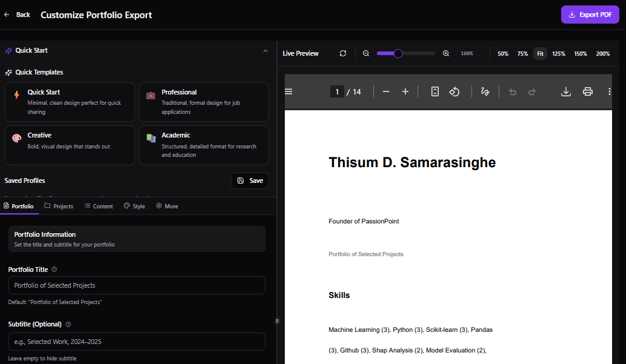
Task: Set preview zoom to 125%
Action: [x=559, y=53]
